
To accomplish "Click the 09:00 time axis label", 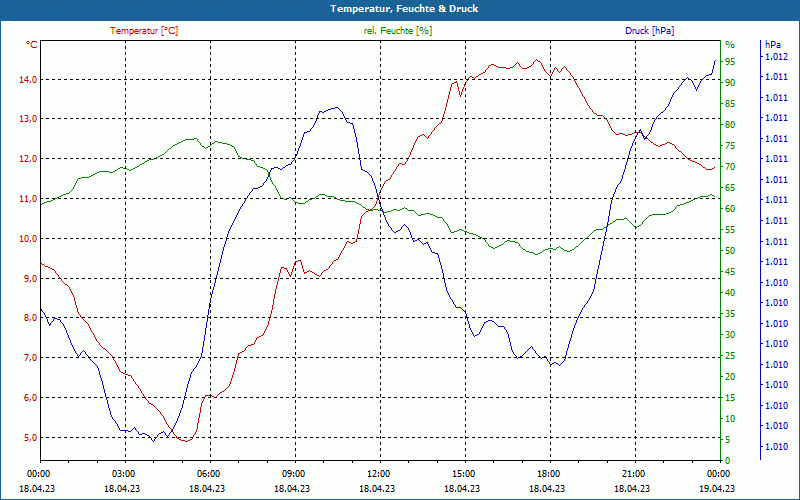I will (x=294, y=473).
